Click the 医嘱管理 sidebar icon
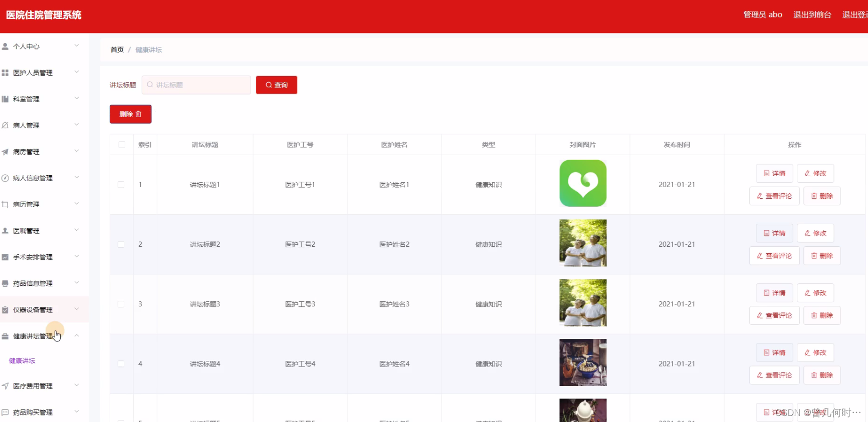 pos(5,231)
